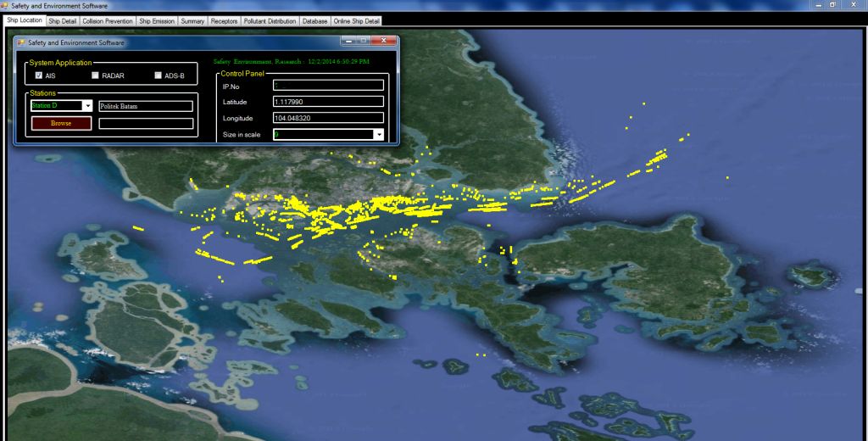Click the main window's title bar app icon
The image size is (868, 441).
tap(5, 5)
